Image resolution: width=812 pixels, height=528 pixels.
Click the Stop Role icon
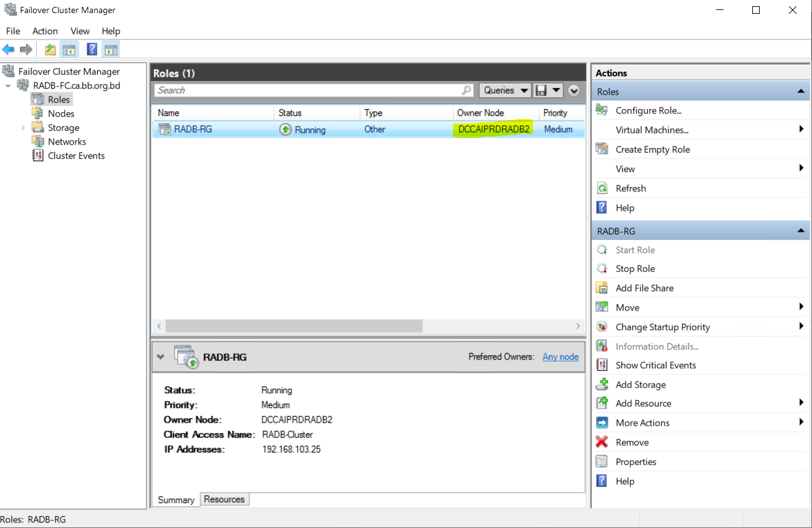602,269
